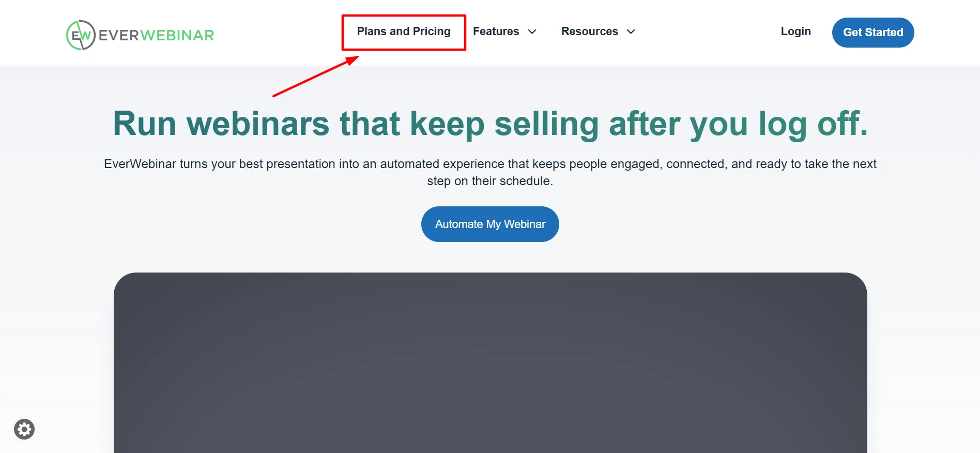Click the Login link

click(x=795, y=32)
